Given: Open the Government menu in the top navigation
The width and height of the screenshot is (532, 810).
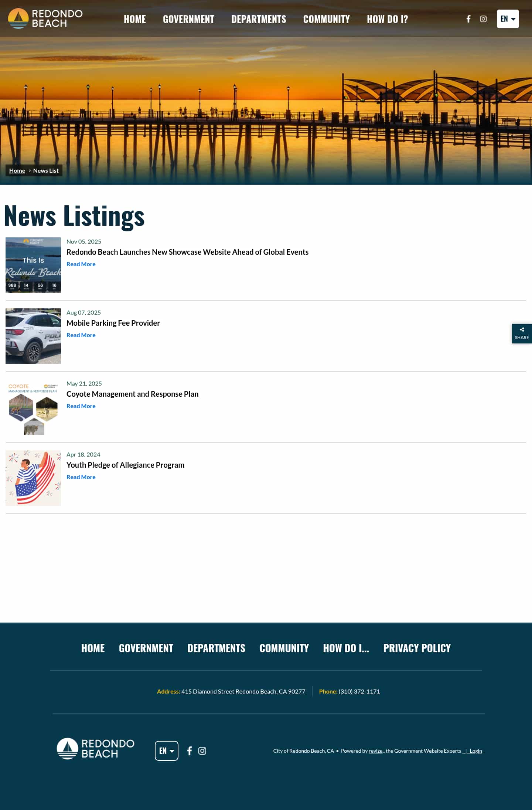Looking at the screenshot, I should point(188,19).
